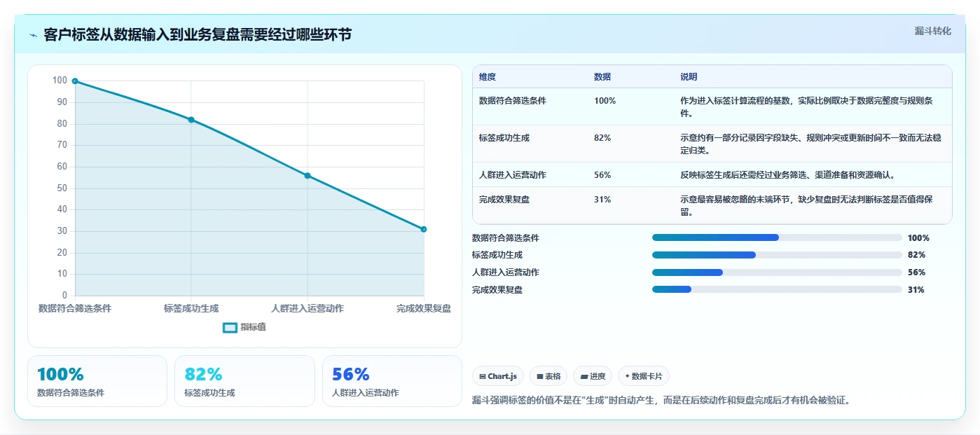This screenshot has width=980, height=435.
Task: Click the 标签成功生成 progress bar
Action: [x=777, y=255]
